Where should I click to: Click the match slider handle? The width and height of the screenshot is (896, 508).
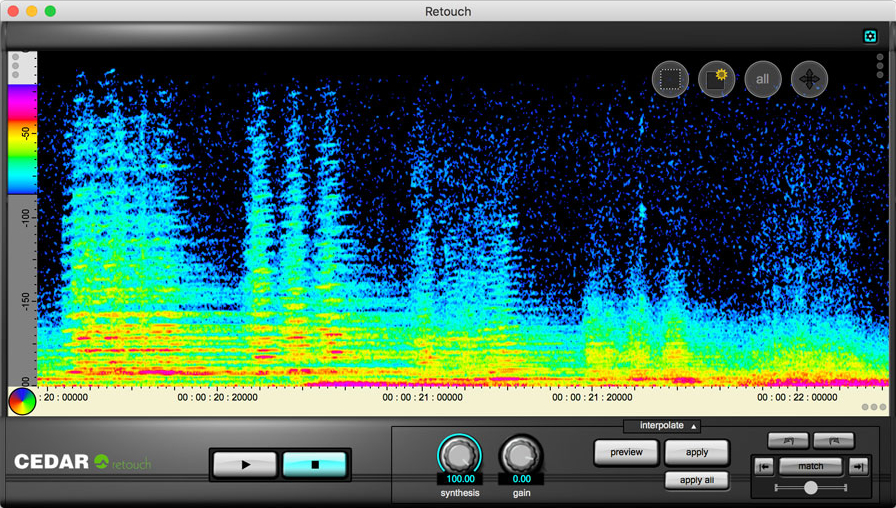(x=811, y=488)
